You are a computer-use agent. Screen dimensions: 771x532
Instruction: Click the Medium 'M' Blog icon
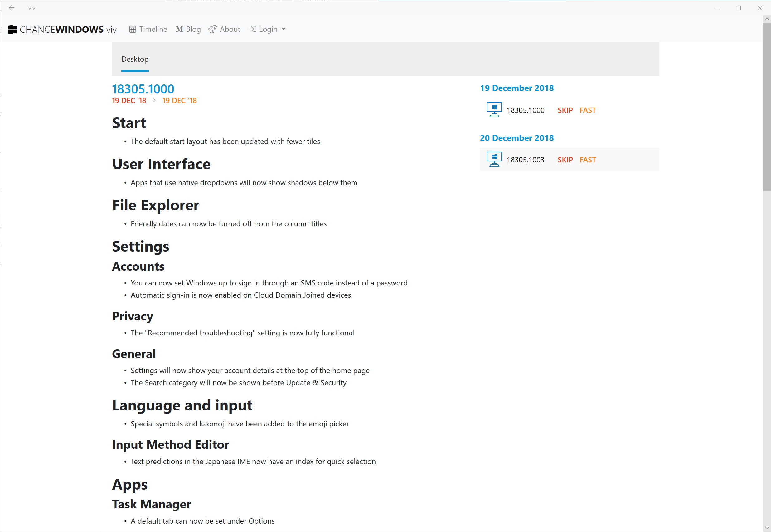pos(179,29)
